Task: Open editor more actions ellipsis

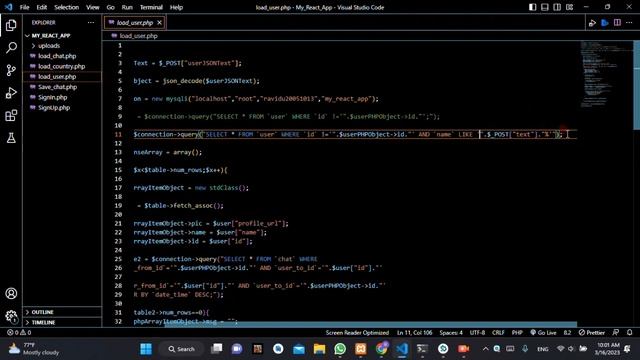Action: 629,23
